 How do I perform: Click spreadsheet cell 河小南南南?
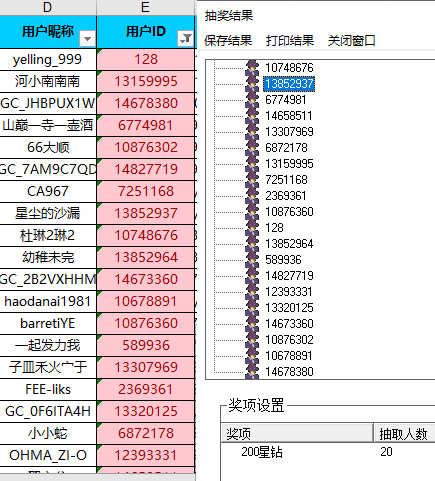click(48, 81)
